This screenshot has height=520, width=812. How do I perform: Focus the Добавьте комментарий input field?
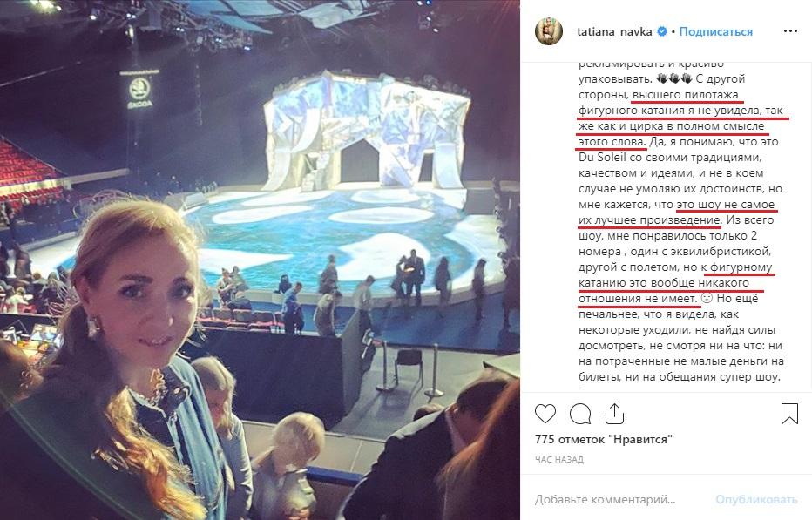tap(605, 500)
